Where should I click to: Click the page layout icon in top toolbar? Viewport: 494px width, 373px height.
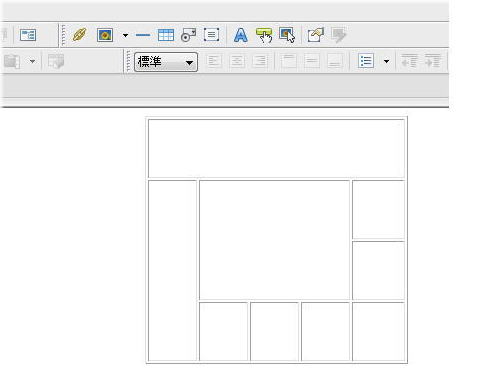click(x=28, y=35)
